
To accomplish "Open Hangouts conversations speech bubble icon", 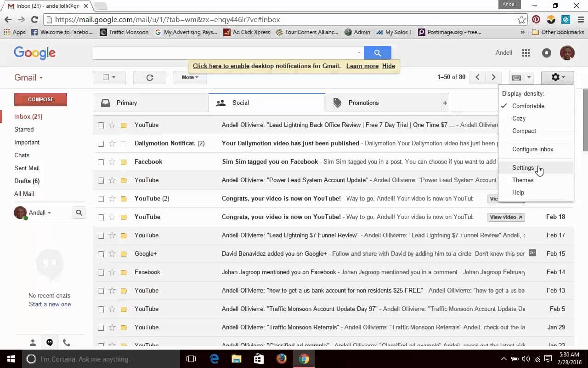I will point(50,342).
